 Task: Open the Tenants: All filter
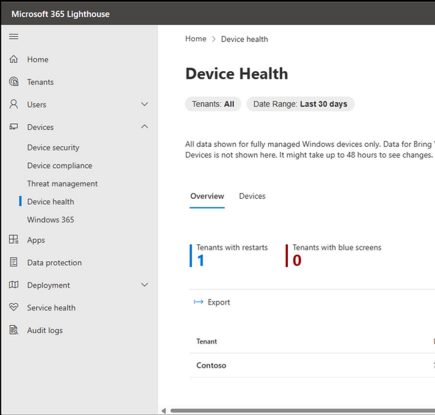click(213, 104)
